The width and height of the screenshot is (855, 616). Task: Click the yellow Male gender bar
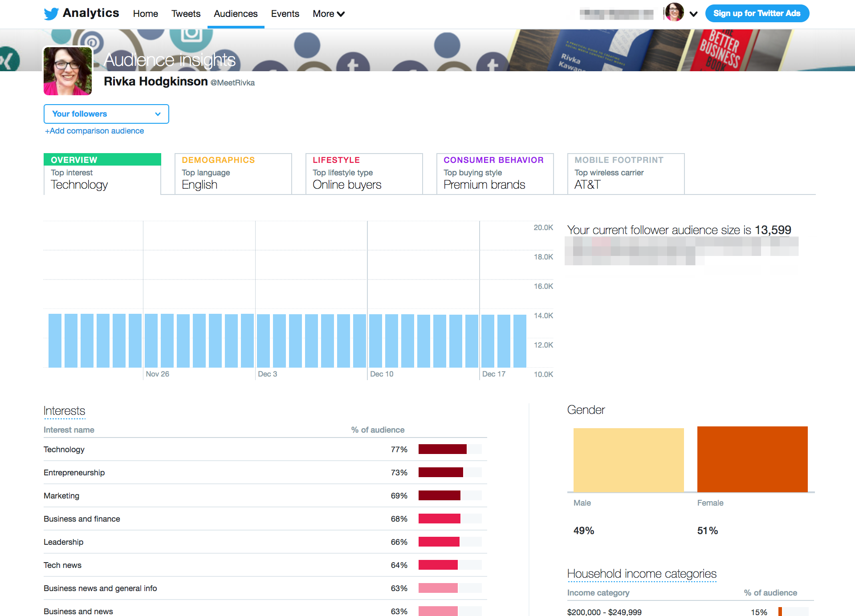click(x=628, y=460)
